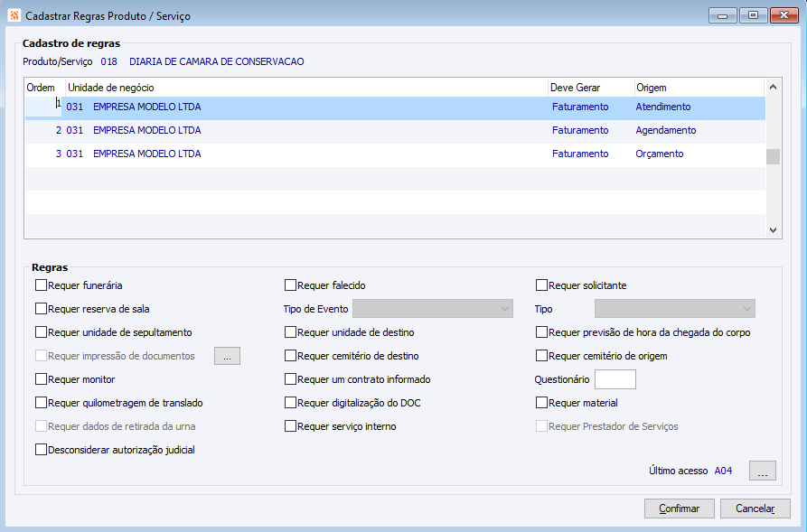Click the rules list scrollbar thumb

pyautogui.click(x=773, y=156)
